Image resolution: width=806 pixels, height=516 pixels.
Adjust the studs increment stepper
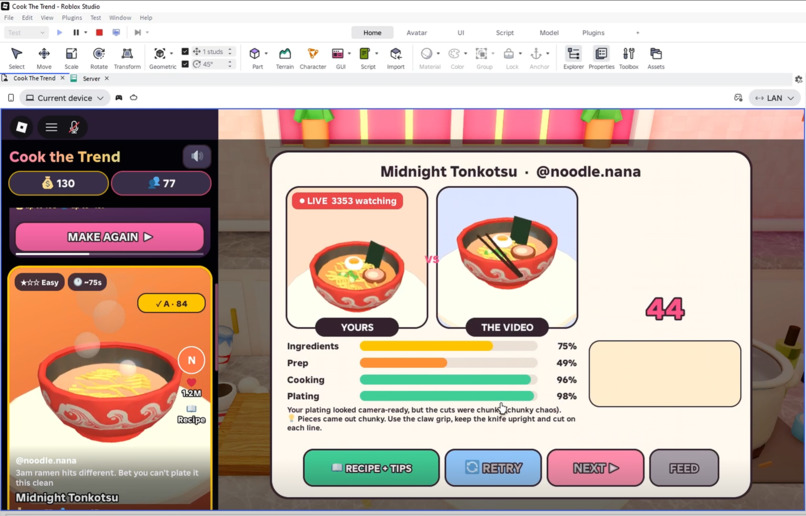click(x=230, y=51)
